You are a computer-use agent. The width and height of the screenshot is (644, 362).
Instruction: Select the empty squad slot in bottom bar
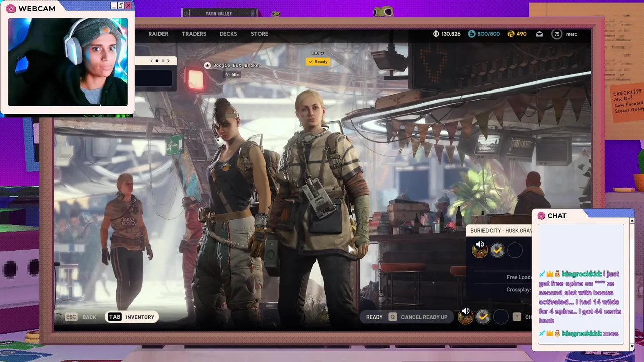point(501,317)
